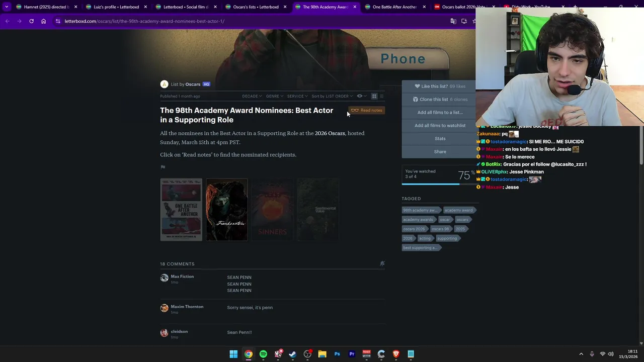Image resolution: width=644 pixels, height=362 pixels.
Task: Open the Read notes glasses button
Action: (366, 110)
